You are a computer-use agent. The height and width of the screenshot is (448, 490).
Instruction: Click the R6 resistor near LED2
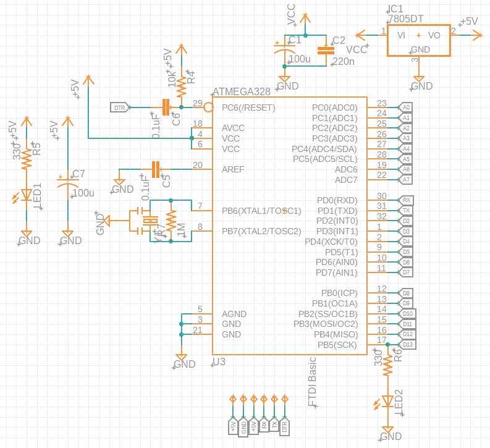387,366
